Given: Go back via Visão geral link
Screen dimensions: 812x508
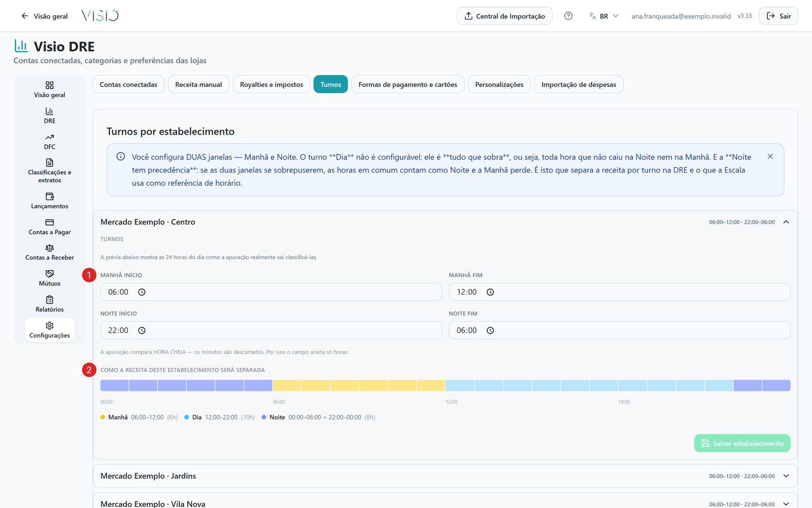Looking at the screenshot, I should tap(44, 16).
